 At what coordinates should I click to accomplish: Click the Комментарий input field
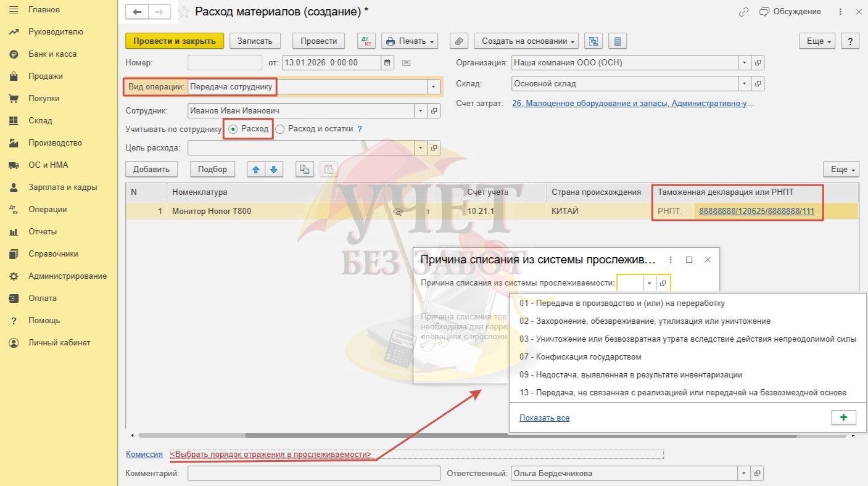click(313, 474)
